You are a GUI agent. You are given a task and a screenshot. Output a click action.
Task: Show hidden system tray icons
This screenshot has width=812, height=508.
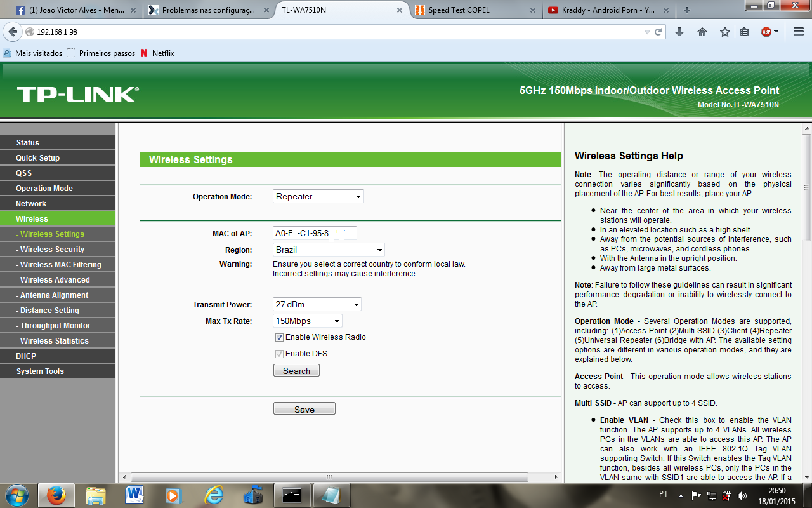(681, 495)
